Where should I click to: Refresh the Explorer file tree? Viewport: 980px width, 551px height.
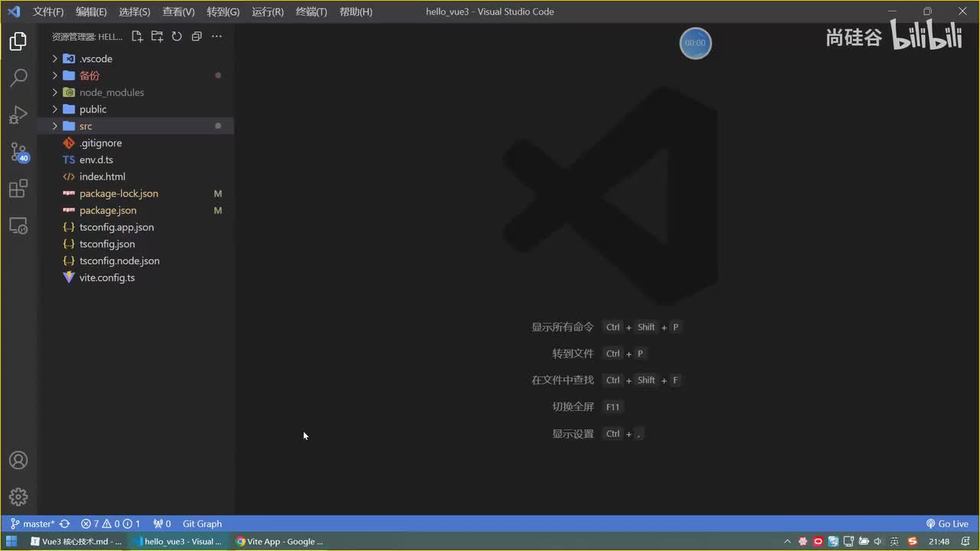point(177,36)
